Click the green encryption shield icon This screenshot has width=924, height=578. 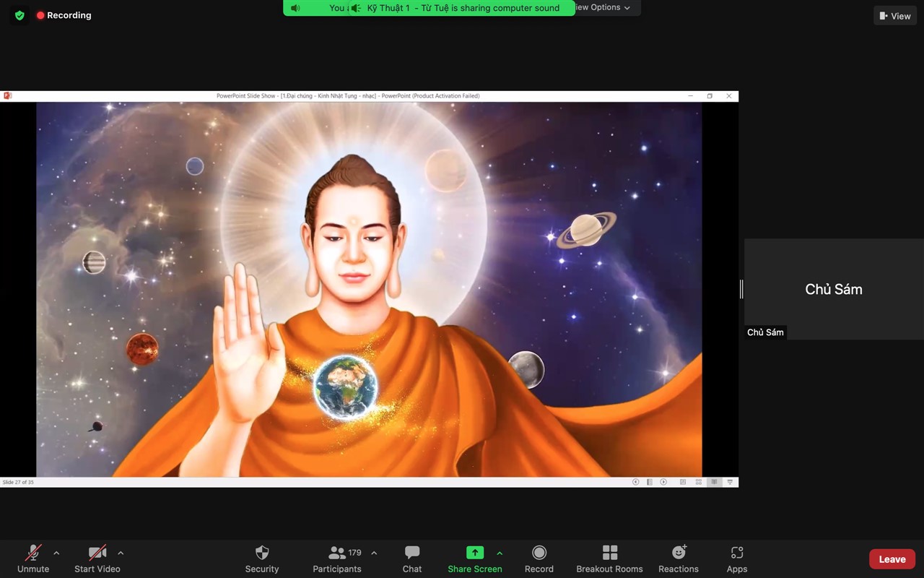[19, 15]
